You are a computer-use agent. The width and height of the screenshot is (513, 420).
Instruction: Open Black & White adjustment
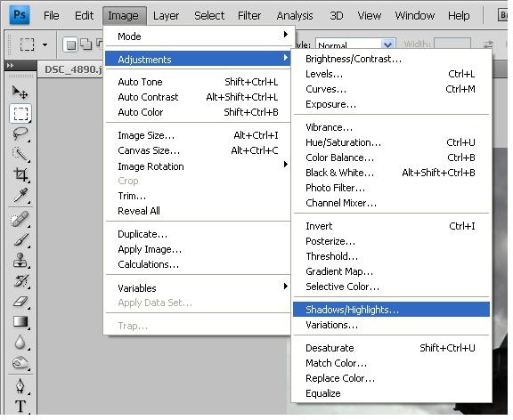click(x=391, y=173)
